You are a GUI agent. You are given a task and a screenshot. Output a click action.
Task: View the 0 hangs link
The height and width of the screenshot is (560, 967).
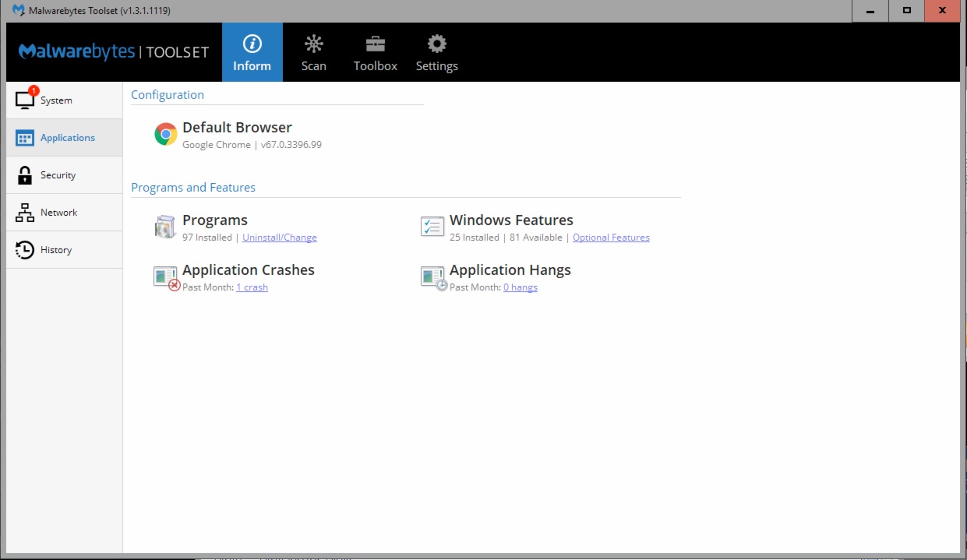[520, 287]
